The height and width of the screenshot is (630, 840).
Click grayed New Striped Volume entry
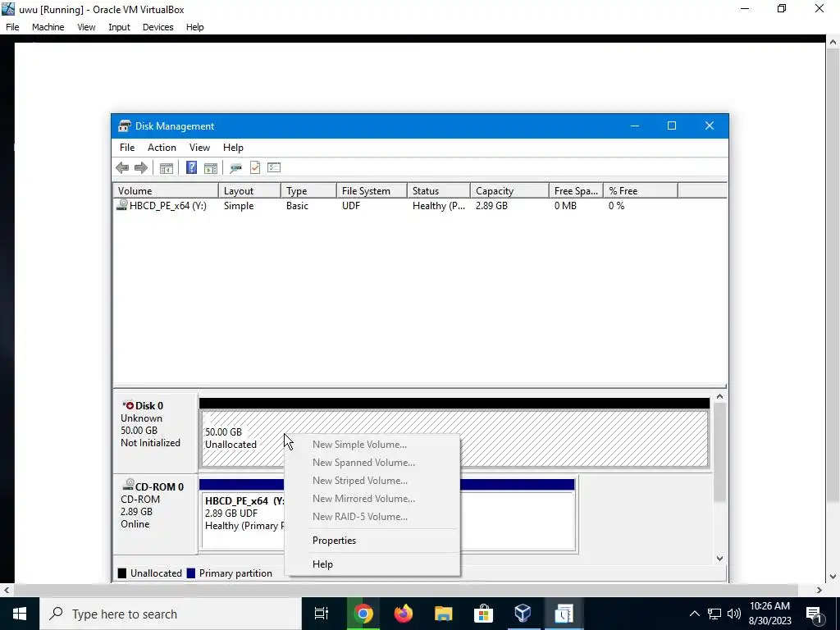point(372,481)
